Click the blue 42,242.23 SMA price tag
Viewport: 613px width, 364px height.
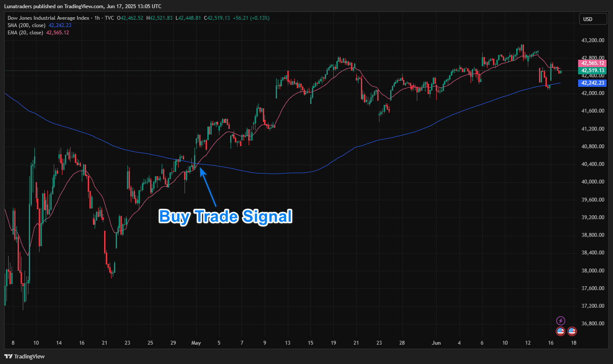point(592,83)
